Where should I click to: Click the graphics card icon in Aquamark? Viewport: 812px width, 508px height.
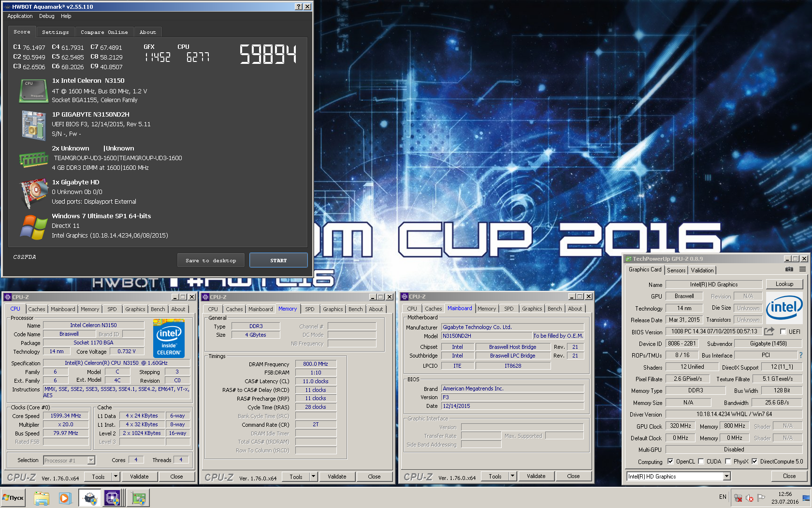33,193
